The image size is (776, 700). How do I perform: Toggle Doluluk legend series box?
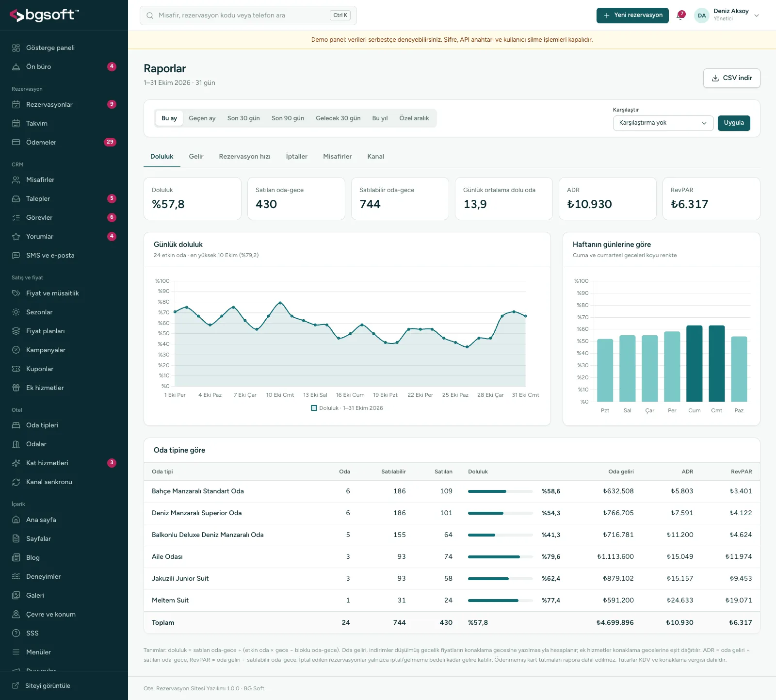point(314,408)
